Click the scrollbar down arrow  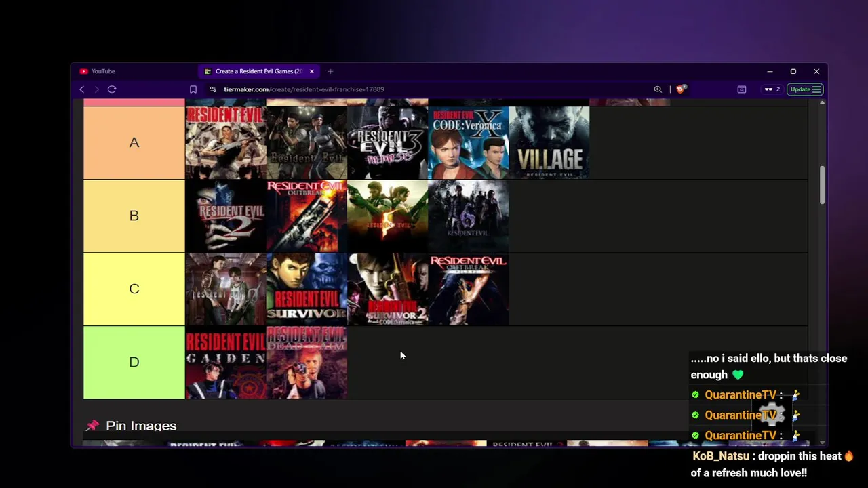coord(822,442)
